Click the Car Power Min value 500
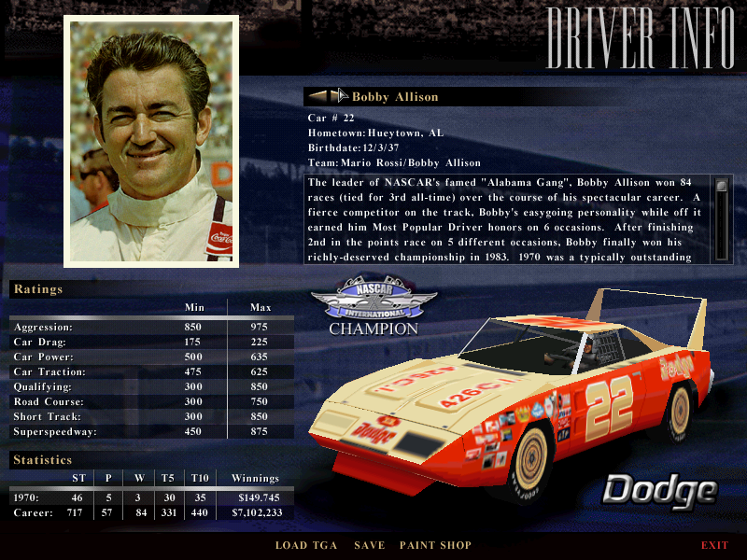This screenshot has height=560, width=747. tap(193, 357)
